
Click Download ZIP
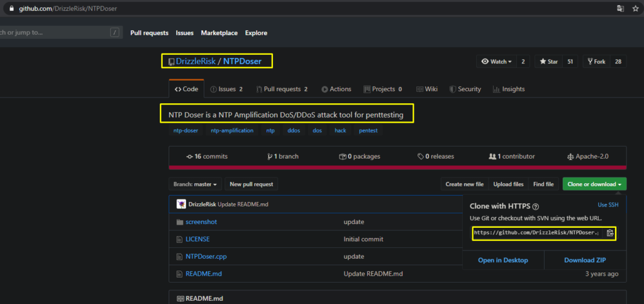point(586,260)
